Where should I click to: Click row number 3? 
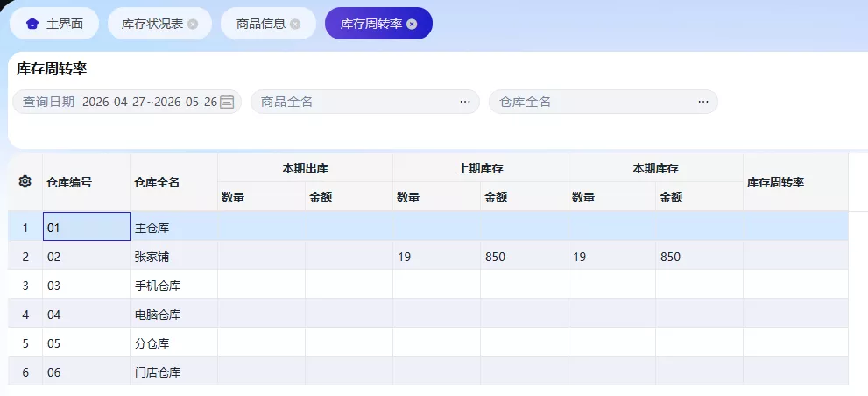[x=25, y=286]
